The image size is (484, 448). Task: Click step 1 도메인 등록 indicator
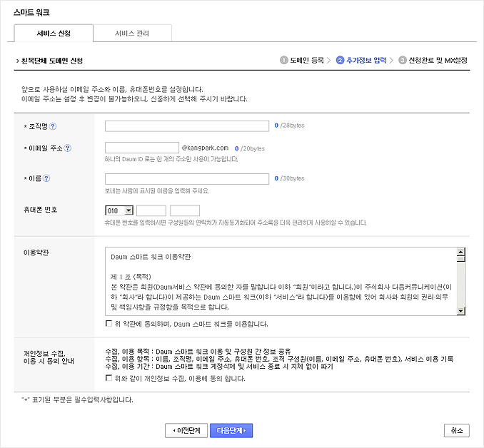[x=302, y=60]
